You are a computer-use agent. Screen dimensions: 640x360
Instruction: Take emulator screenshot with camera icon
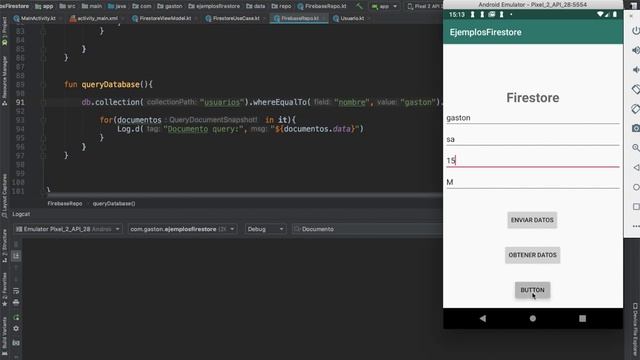coord(636,128)
